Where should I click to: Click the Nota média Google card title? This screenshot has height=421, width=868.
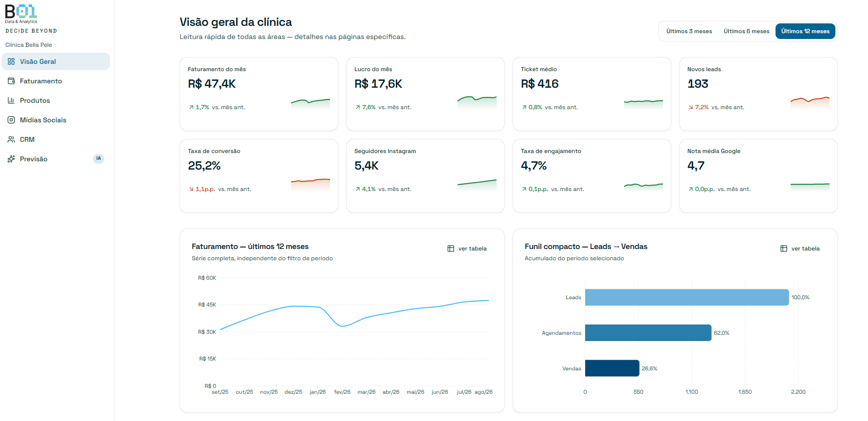click(714, 151)
